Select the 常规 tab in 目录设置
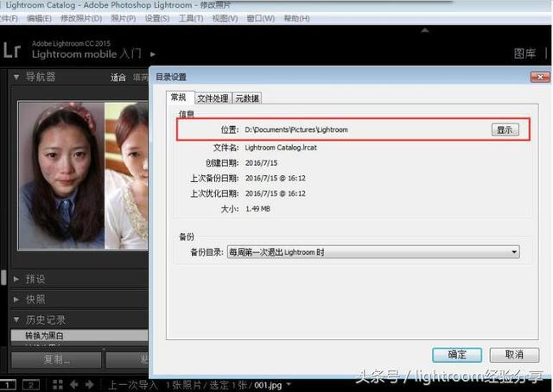Screen dimensions: 553x392 tap(179, 98)
